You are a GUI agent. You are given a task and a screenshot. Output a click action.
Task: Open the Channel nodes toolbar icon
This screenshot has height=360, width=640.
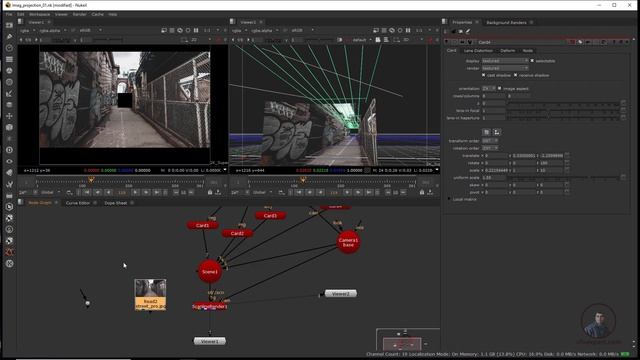point(9,60)
